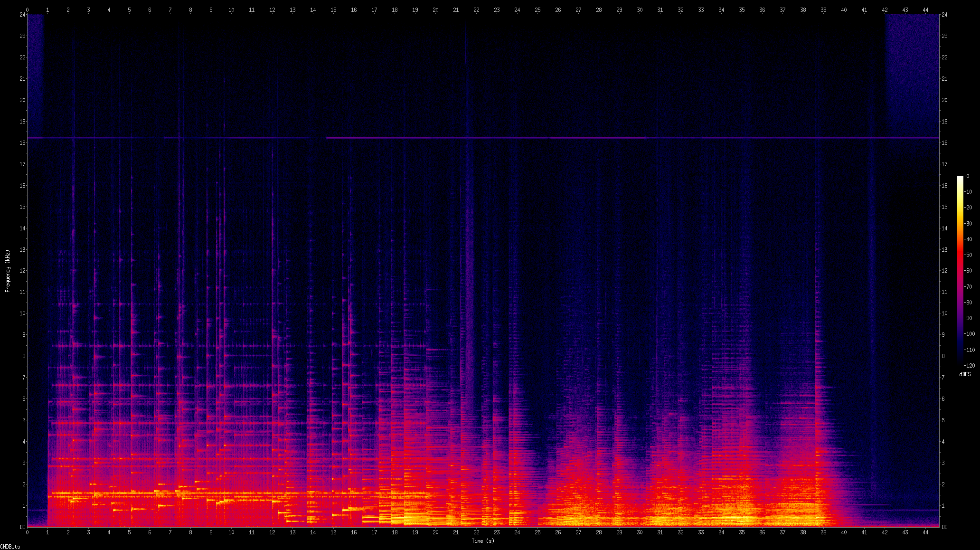The width and height of the screenshot is (980, 550).
Task: Click the 10 kHz label on right frequency axis
Action: coord(944,313)
